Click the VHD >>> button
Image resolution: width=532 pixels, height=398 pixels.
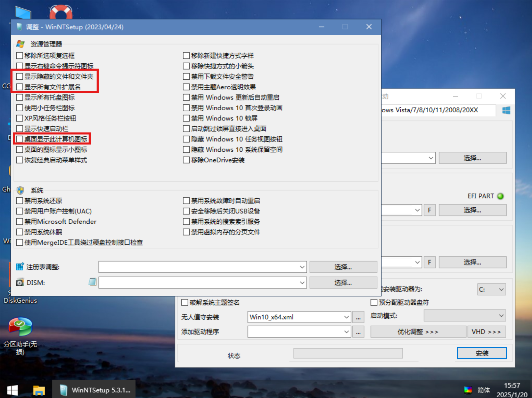point(486,332)
